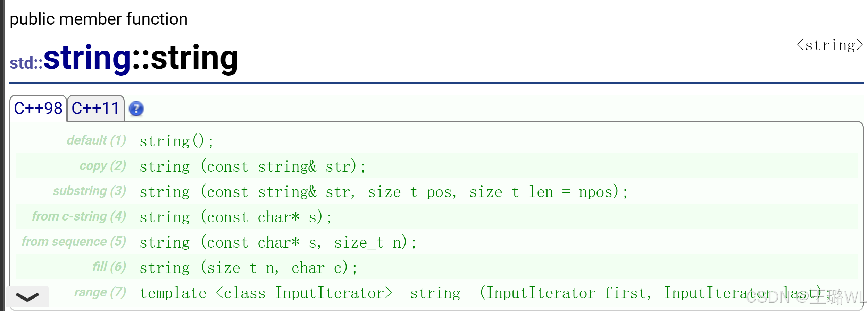Click the string (const char* s); signature
This screenshot has width=868, height=311.
[236, 217]
